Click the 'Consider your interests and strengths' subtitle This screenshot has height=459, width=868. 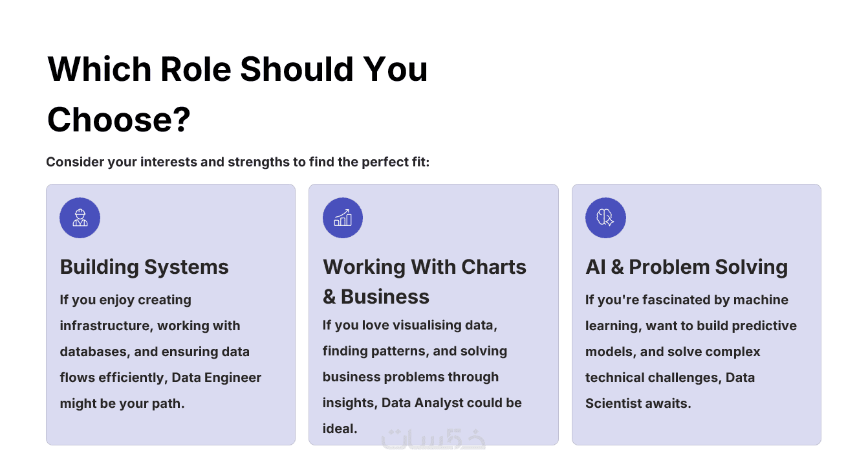237,162
